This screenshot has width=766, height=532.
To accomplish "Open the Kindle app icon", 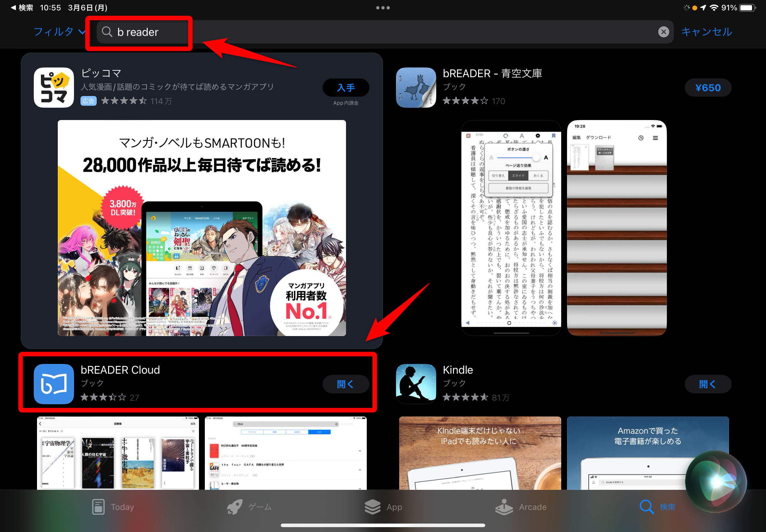I will (416, 384).
